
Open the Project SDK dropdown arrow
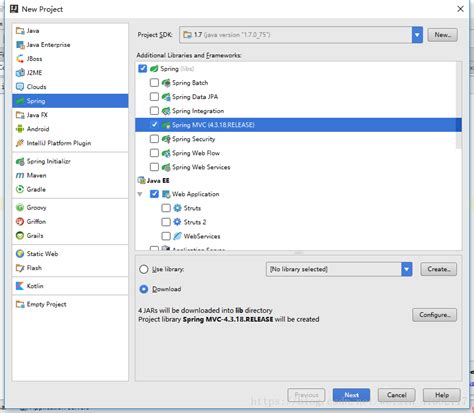(417, 35)
